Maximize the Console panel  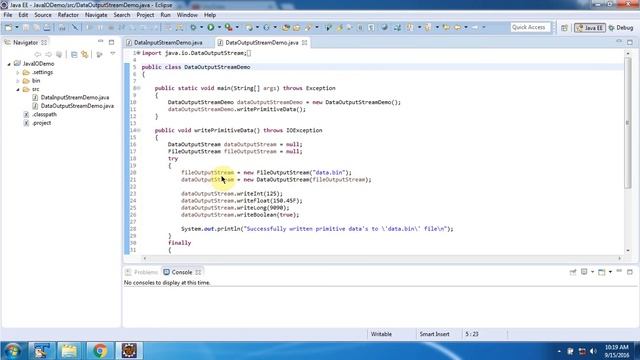(630, 272)
